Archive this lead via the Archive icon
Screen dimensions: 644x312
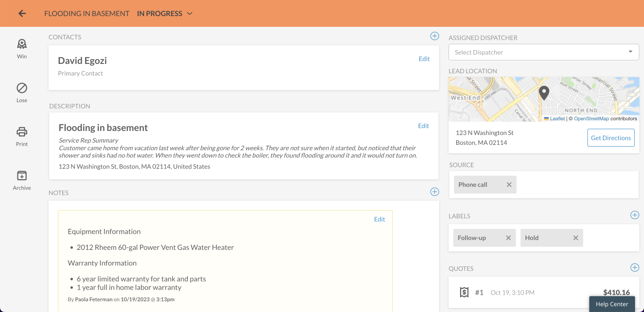[21, 179]
